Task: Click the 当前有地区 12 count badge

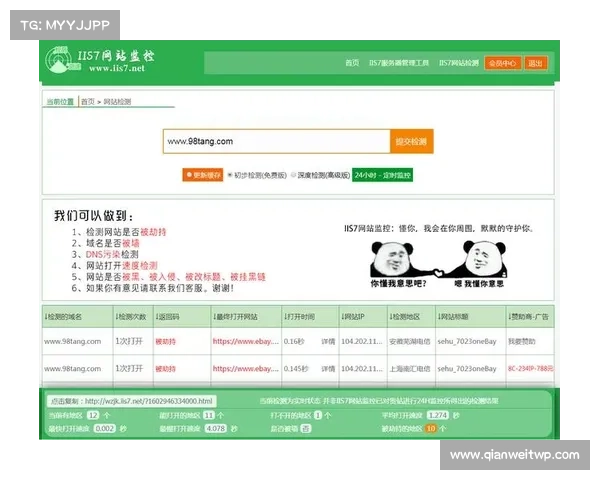Action: point(93,415)
